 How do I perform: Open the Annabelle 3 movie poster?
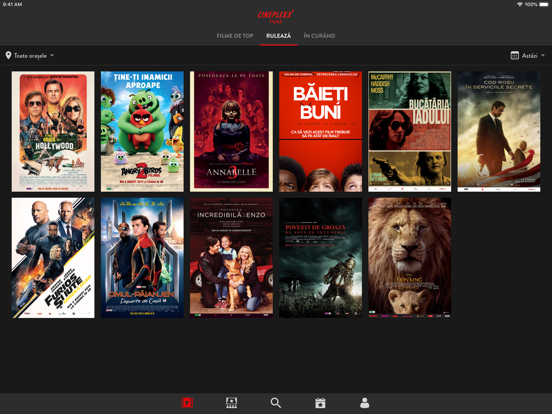pos(231,131)
